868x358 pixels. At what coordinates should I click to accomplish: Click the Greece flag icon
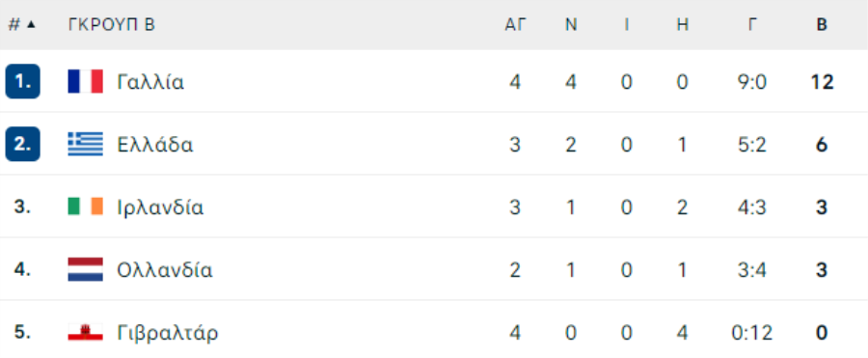(85, 144)
